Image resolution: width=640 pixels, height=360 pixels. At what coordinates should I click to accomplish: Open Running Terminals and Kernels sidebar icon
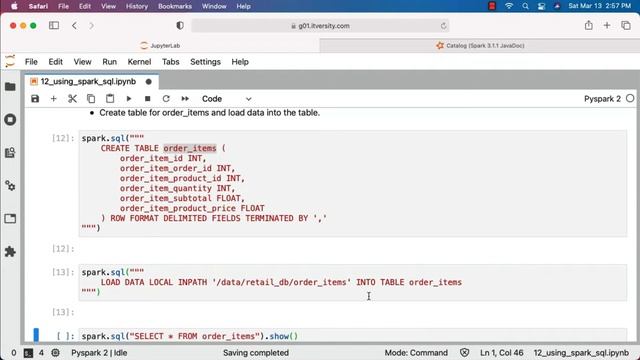click(10, 120)
